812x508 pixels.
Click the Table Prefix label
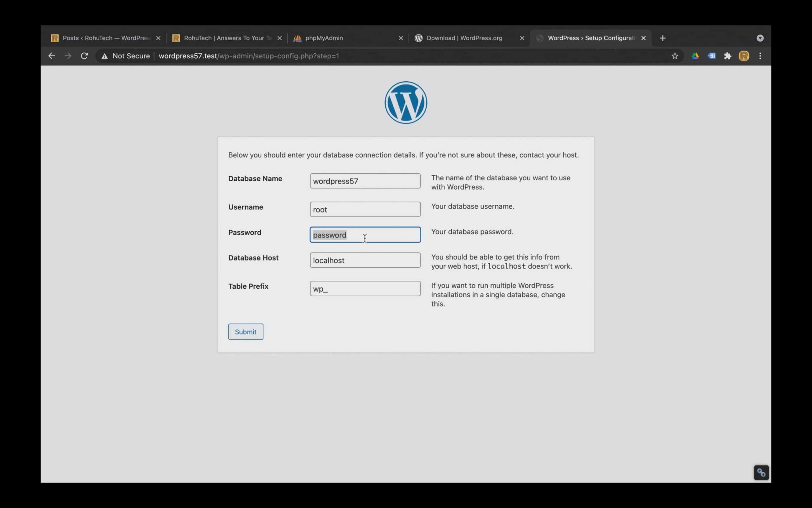coord(248,287)
